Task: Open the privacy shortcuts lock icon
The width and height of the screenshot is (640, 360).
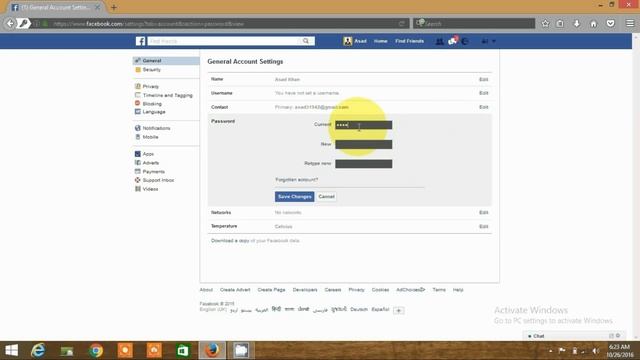Action: (x=485, y=41)
